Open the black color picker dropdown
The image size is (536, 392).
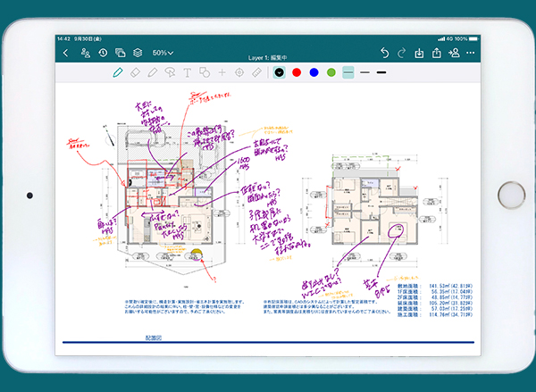click(280, 71)
